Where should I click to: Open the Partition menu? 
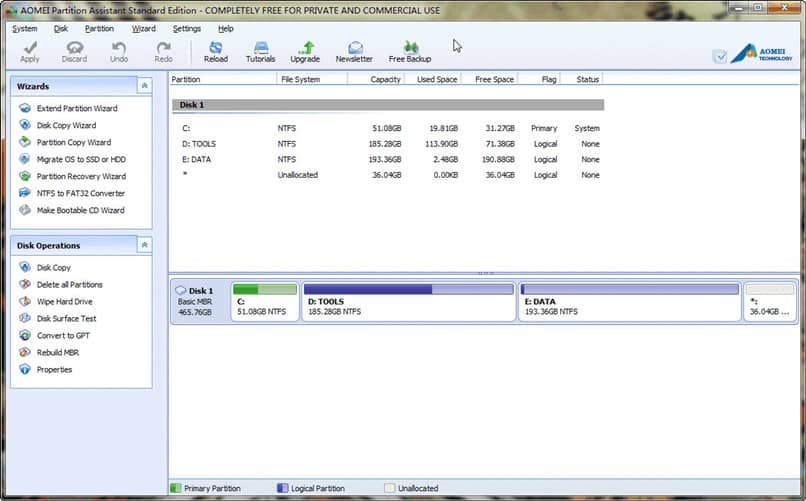[x=99, y=29]
